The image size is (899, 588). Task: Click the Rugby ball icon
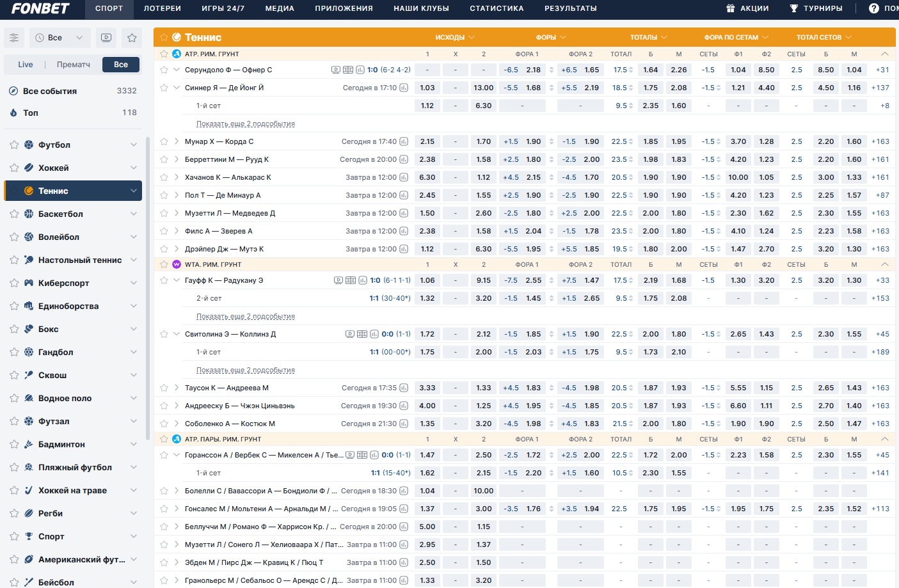(29, 513)
